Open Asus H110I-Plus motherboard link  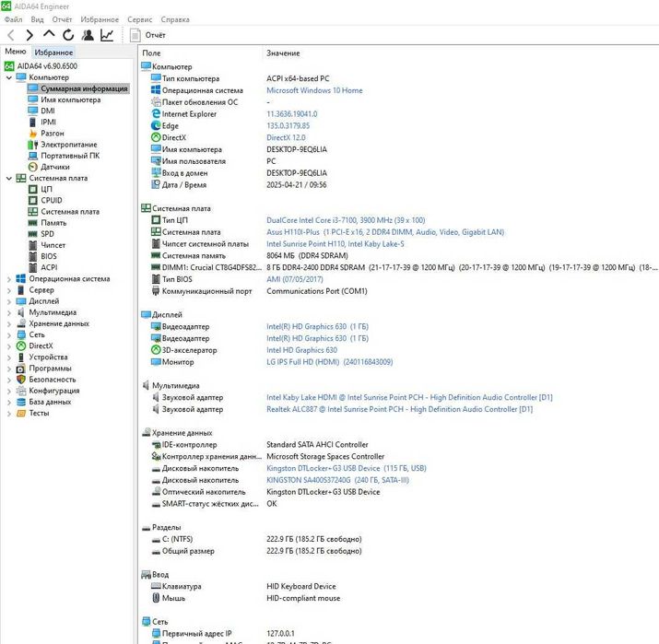tap(385, 232)
